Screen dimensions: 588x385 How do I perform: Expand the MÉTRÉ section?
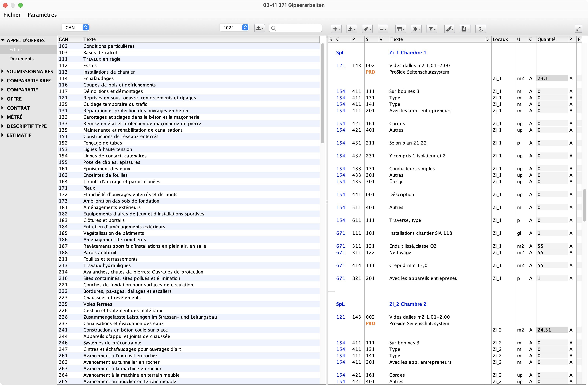click(2, 117)
